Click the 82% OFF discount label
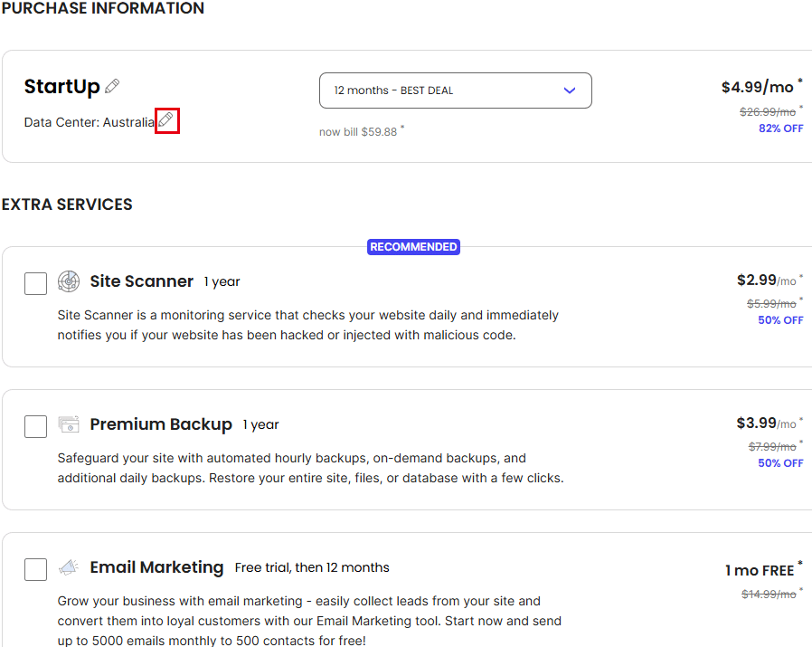812x647 pixels. pos(781,128)
